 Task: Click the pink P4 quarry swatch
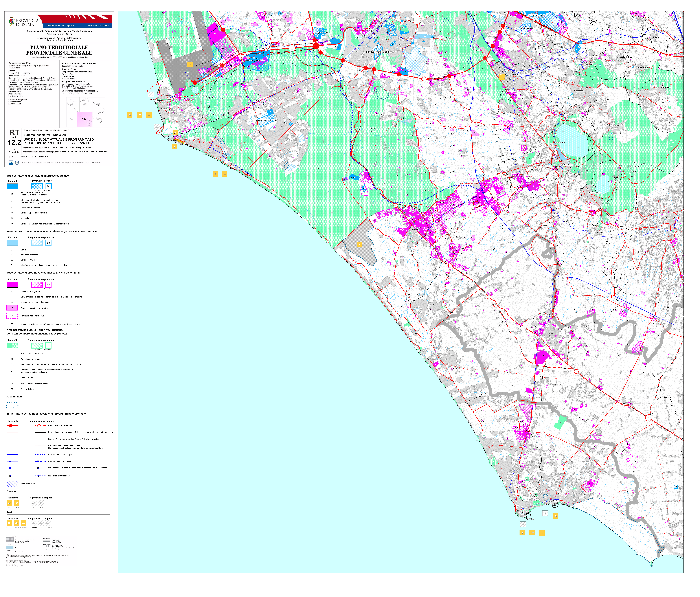point(12,308)
